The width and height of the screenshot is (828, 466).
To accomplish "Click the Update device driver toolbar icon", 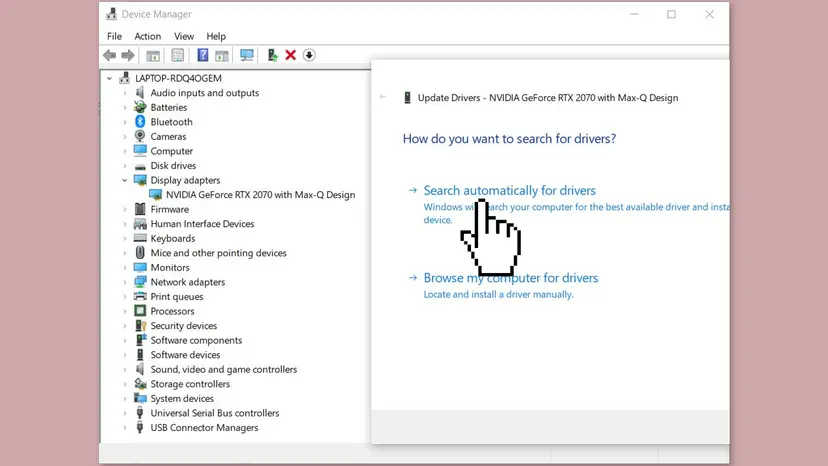I will point(272,55).
